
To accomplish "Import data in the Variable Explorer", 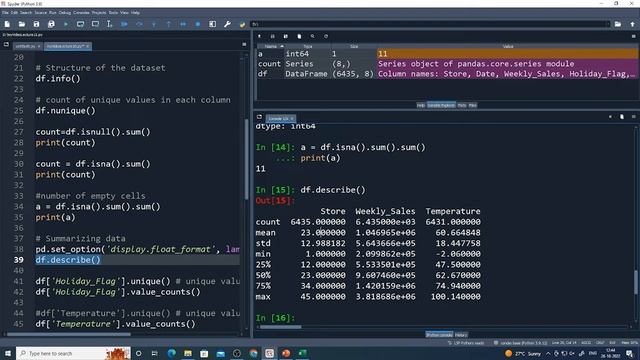I will click(x=259, y=36).
